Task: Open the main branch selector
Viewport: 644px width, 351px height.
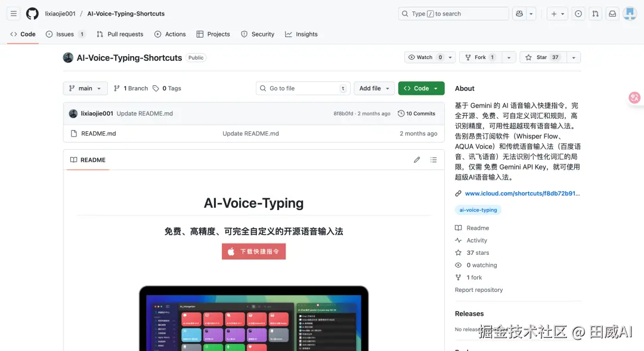Action: pyautogui.click(x=85, y=88)
